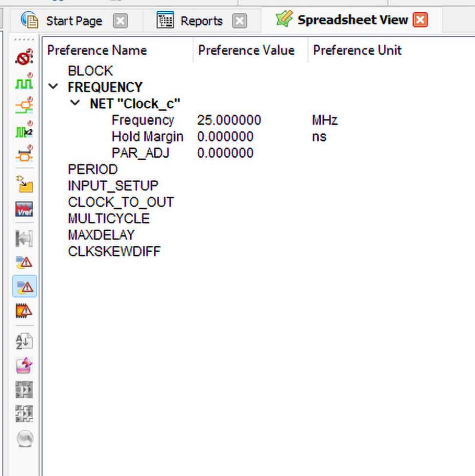Open the Multicycle preference x2 waveform icon
The height and width of the screenshot is (476, 475).
click(24, 131)
